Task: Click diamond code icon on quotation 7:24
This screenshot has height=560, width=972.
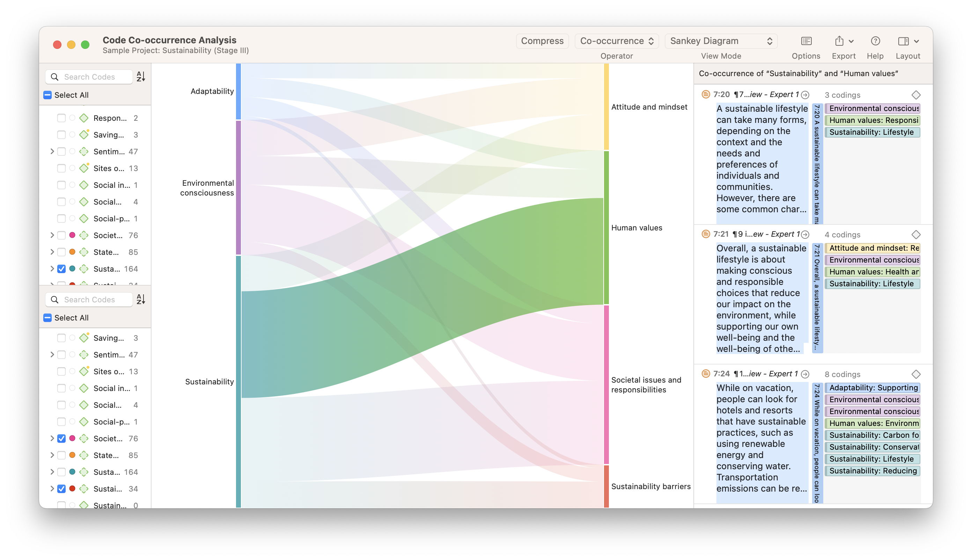Action: click(916, 374)
